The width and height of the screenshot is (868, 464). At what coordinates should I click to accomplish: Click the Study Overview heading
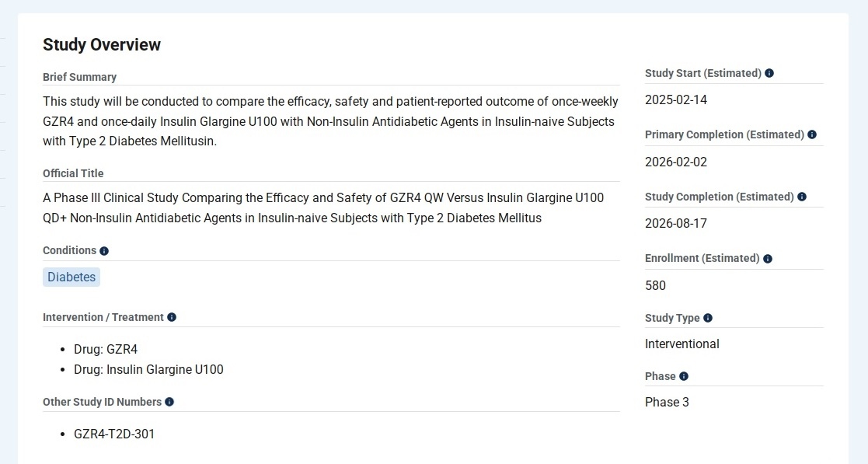(102, 44)
